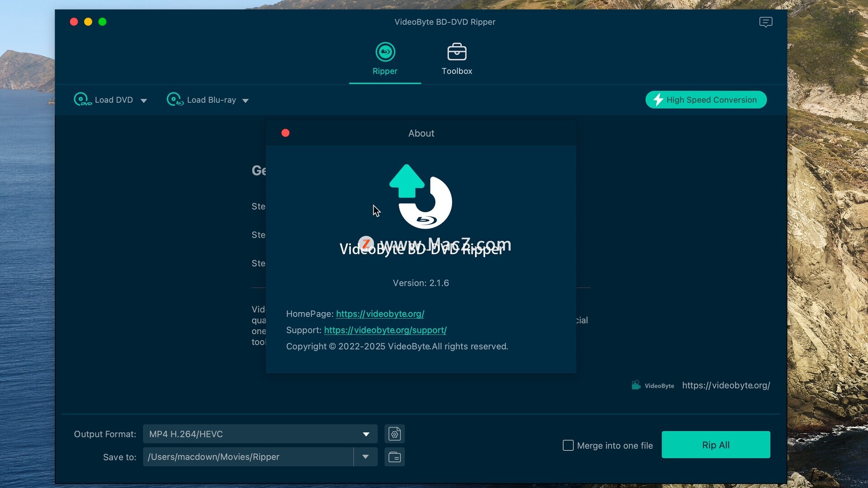Open the Support page link

[x=385, y=330]
